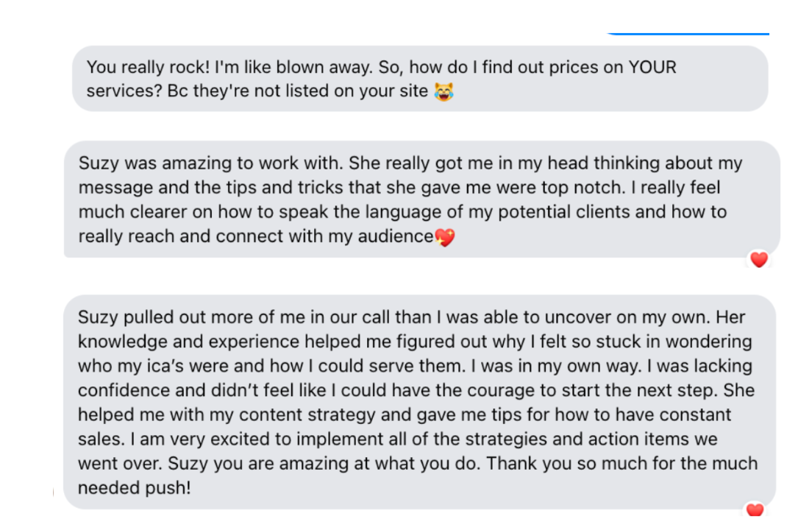This screenshot has height=530, width=812.
Task: Click the phrase 'lacking confidence' line end in the third message
Action: tap(720, 366)
